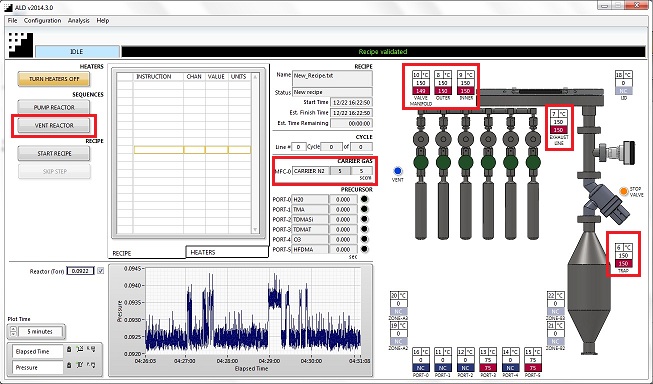Screen dimensions: 653x384
Task: Click the Reactor (Torr) pressure readout
Action: [x=80, y=271]
